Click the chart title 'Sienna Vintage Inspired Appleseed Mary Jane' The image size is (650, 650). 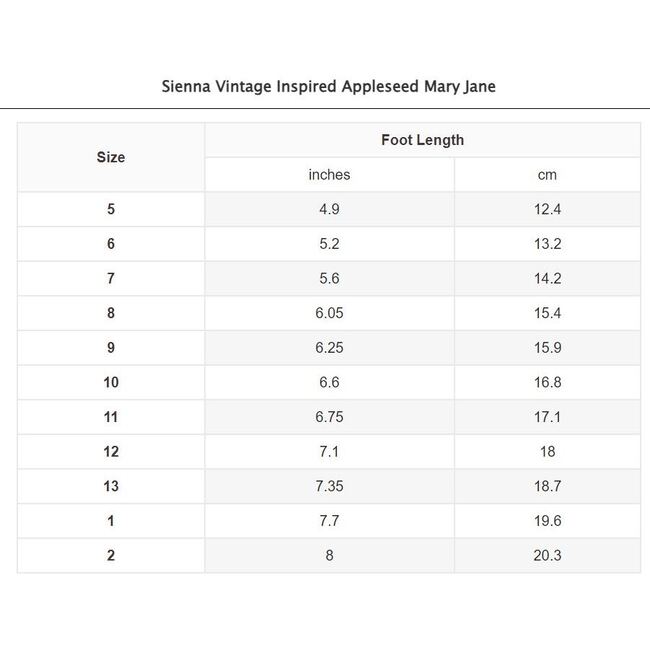[x=329, y=86]
